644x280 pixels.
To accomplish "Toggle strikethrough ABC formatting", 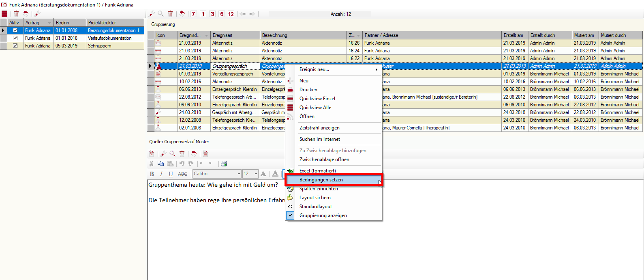I will coord(182,174).
